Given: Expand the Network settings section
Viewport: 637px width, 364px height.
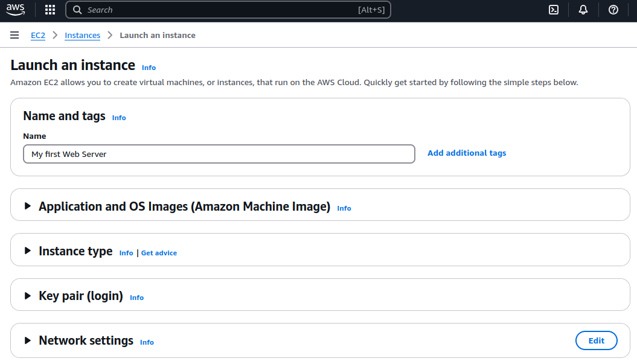Looking at the screenshot, I should click(x=27, y=340).
